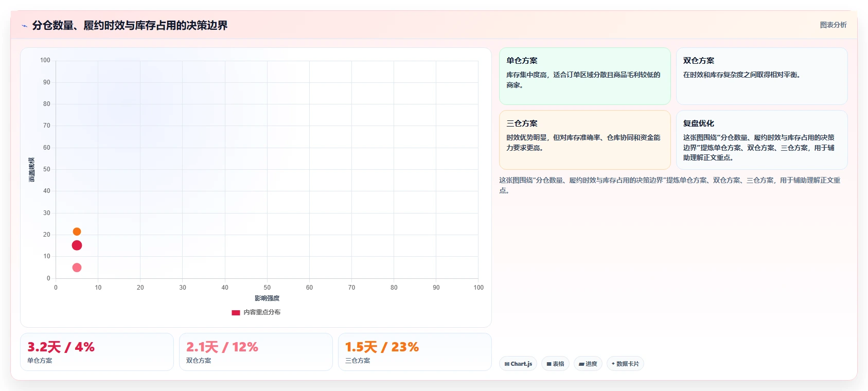
Task: Select the dark red data point
Action: click(77, 245)
